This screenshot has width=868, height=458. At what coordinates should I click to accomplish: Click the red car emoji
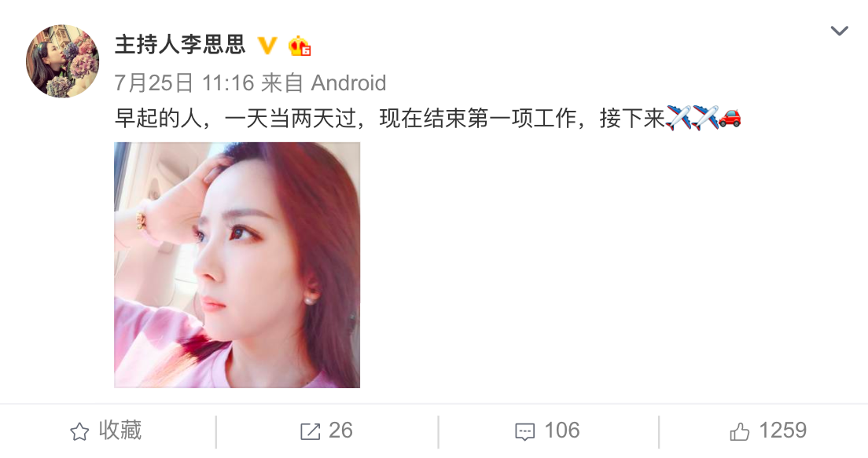[x=730, y=118]
